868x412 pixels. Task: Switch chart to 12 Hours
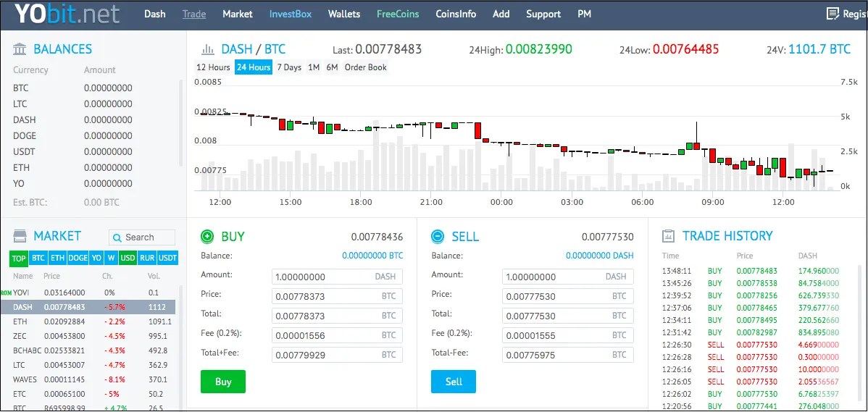213,67
